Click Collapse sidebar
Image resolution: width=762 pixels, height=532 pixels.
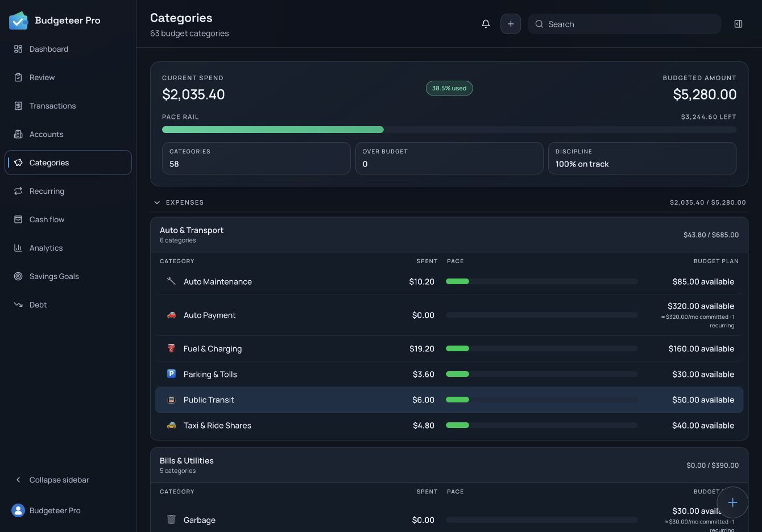[x=68, y=480]
